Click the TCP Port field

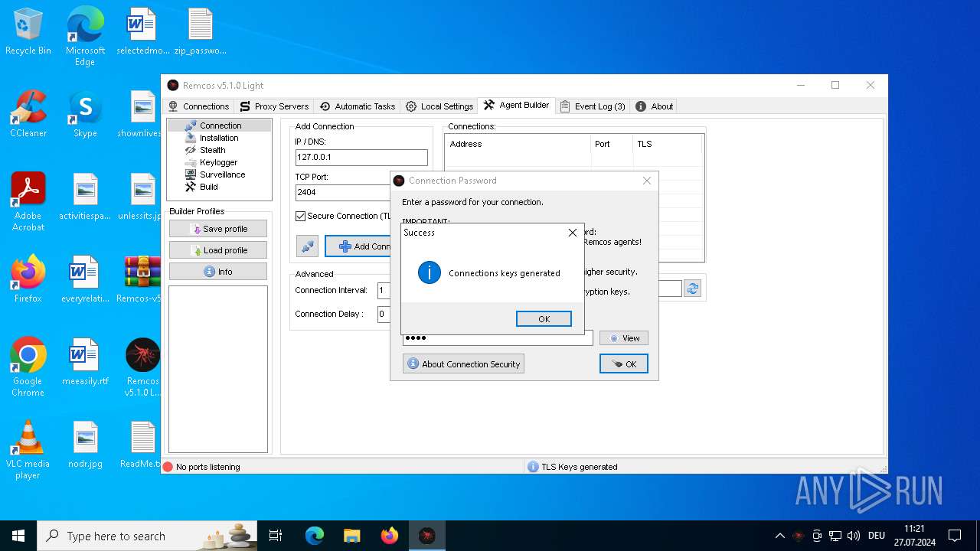(343, 192)
